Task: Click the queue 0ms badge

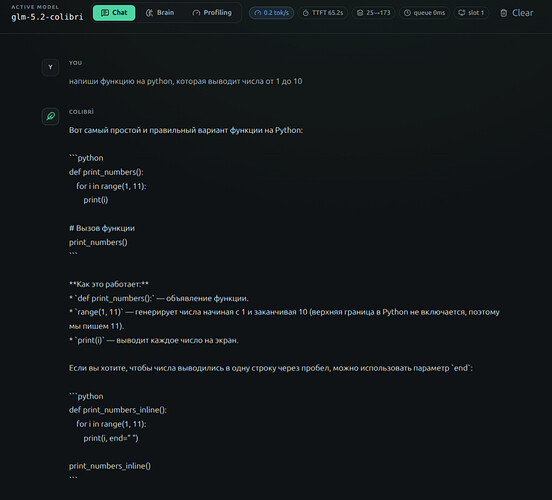Action: coord(424,13)
